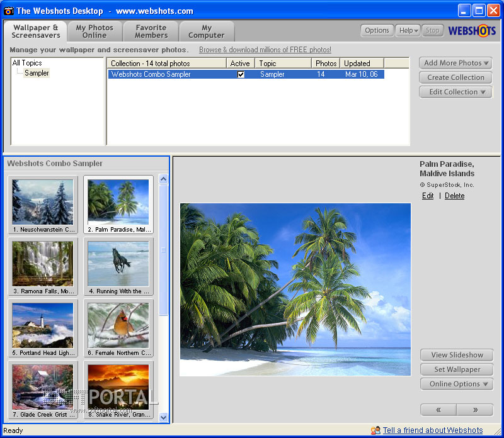Click the Mar 10, 06 updated date cell
Image resolution: width=504 pixels, height=438 pixels.
click(361, 74)
